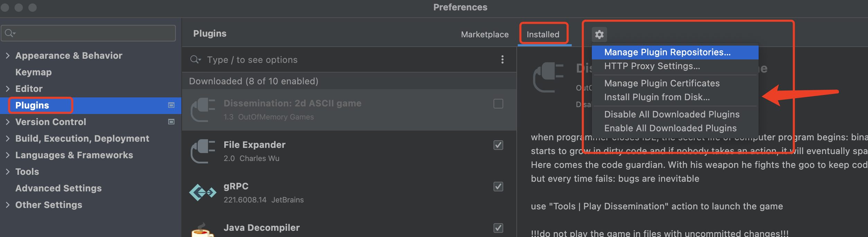Open the Keymap settings page
Image resolution: width=868 pixels, height=237 pixels.
[x=34, y=72]
